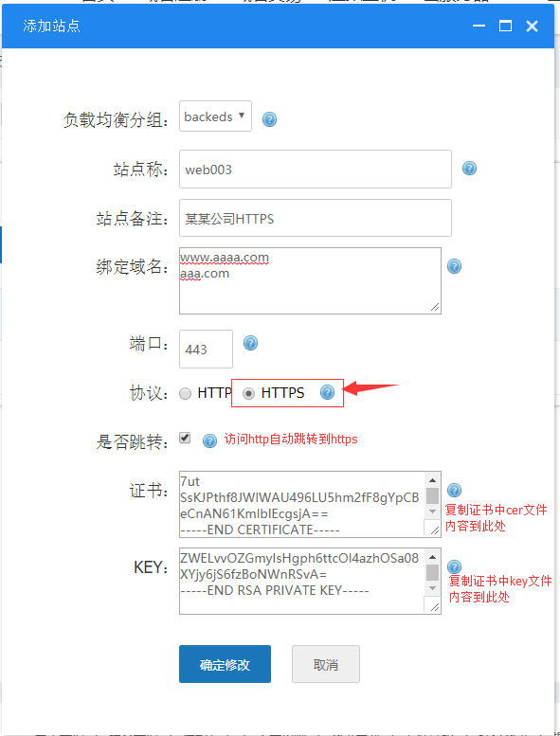Screen dimensions: 560x736
Task: Select the HTTPS protocol radio button
Action: pyautogui.click(x=248, y=393)
